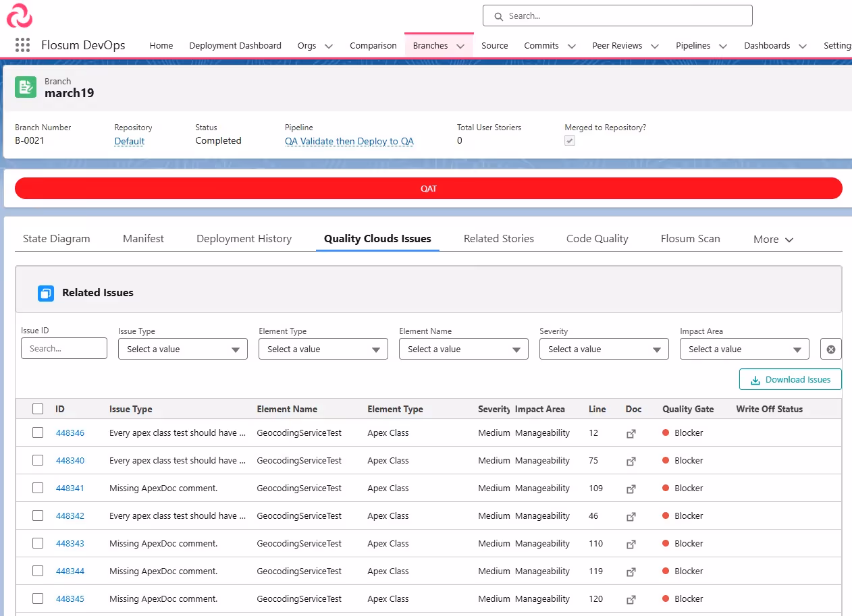Check the row for issue 448341

tap(38, 488)
